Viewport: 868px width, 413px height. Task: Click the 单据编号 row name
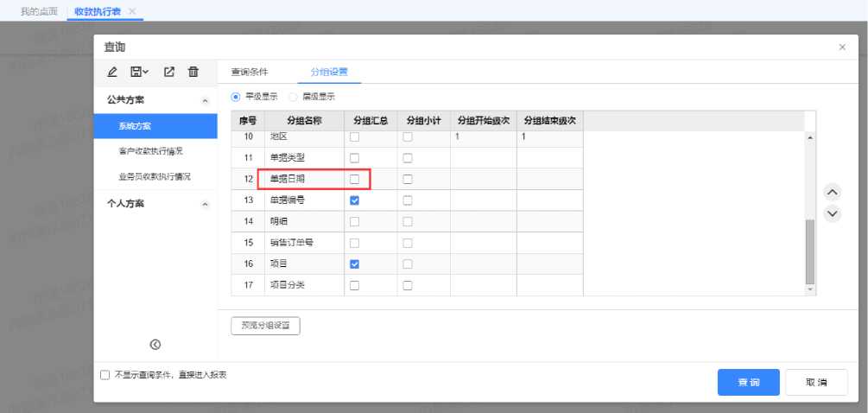point(288,201)
